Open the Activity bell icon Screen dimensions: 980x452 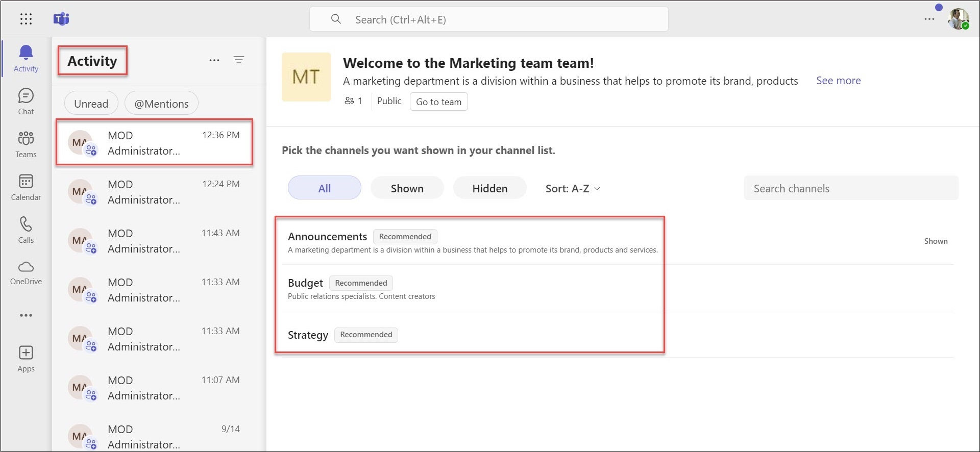coord(26,53)
